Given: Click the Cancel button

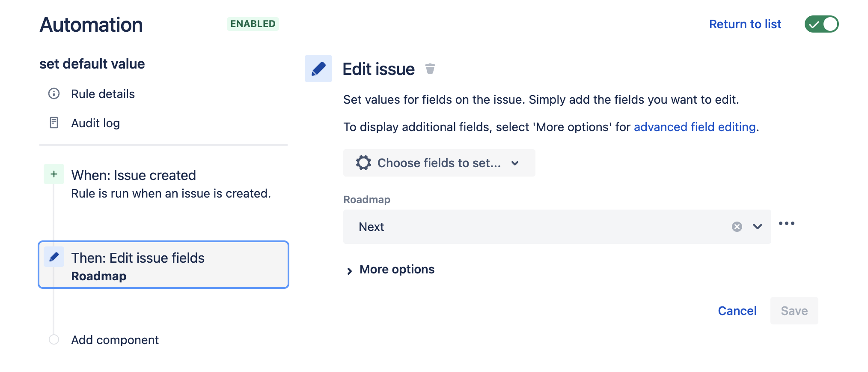Looking at the screenshot, I should coord(737,311).
